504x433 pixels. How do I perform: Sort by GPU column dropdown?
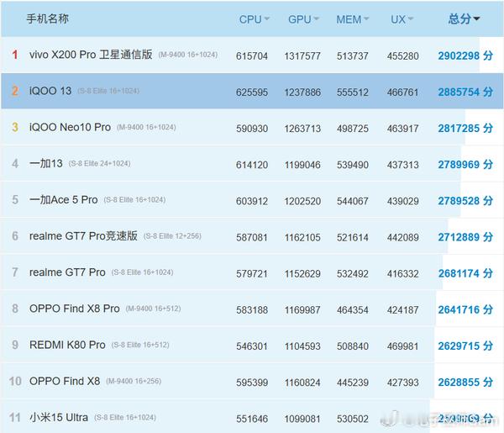tap(303, 19)
